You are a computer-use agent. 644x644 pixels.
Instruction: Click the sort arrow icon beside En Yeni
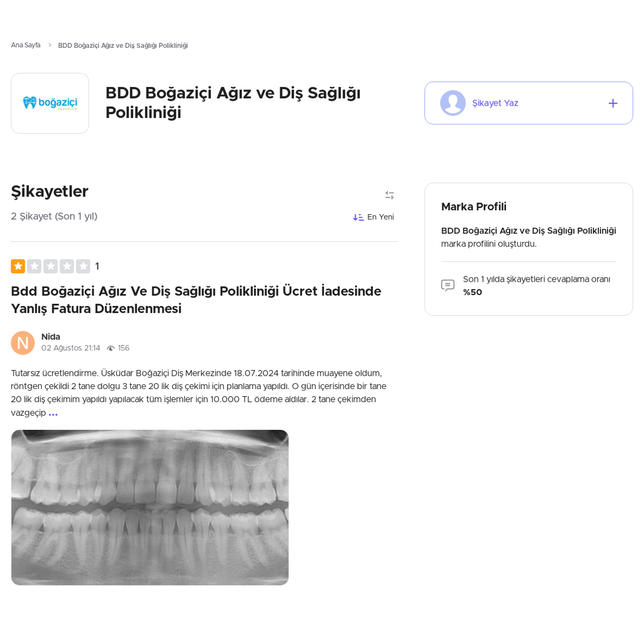358,217
